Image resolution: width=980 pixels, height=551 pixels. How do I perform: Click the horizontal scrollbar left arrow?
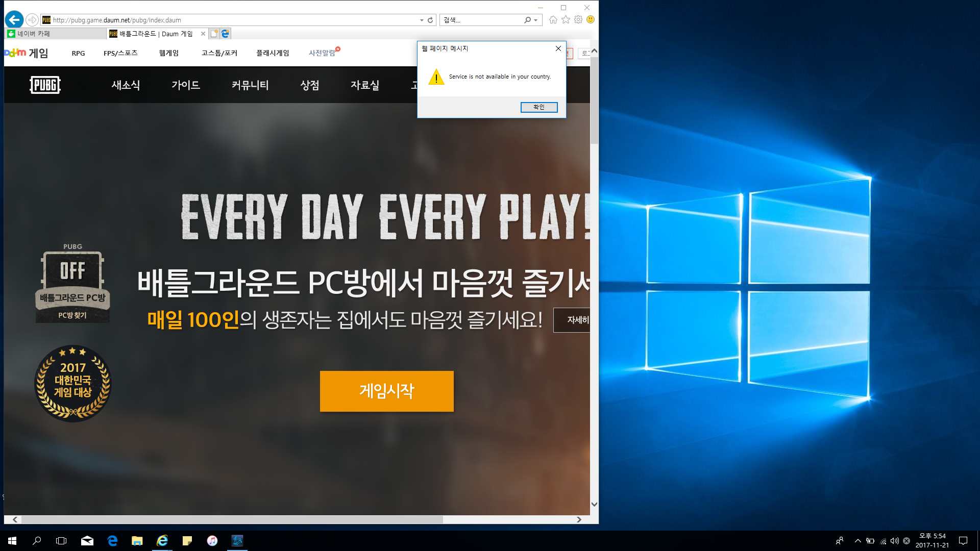tap(15, 519)
